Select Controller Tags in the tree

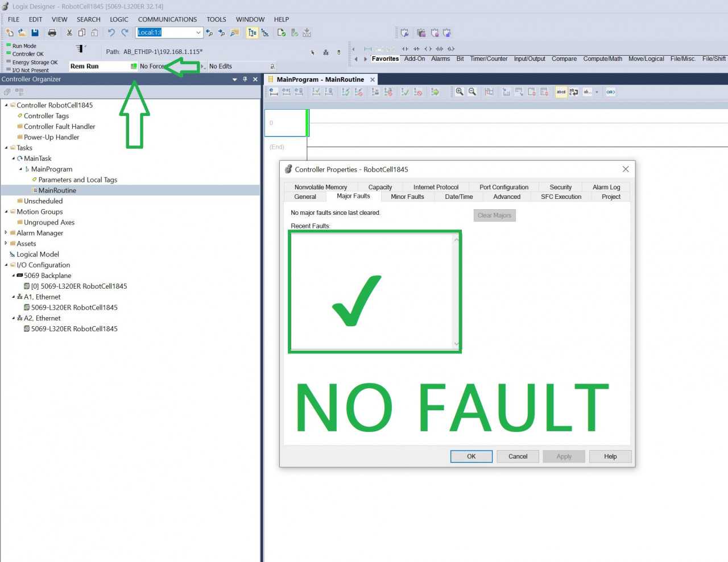46,116
